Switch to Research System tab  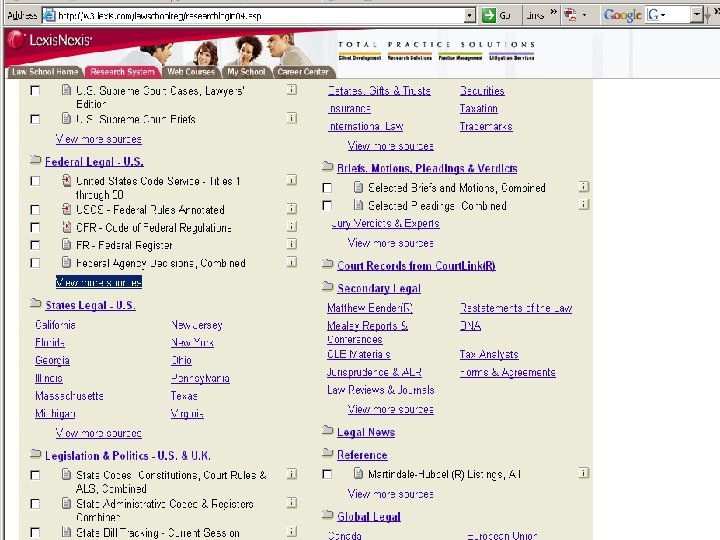(x=122, y=72)
